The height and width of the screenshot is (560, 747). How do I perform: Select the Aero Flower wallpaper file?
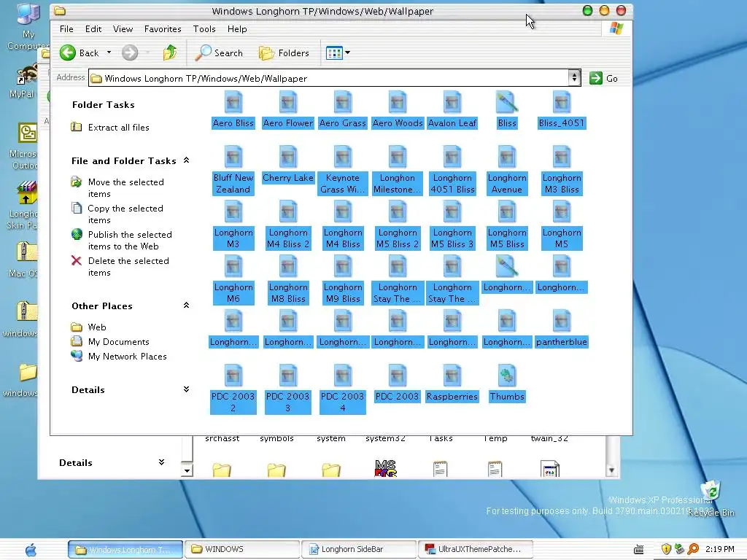[287, 109]
